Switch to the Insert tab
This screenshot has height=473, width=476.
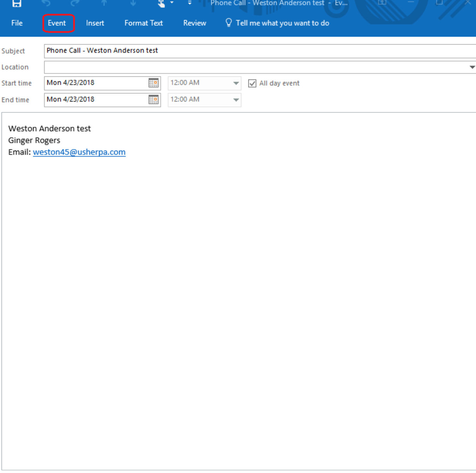95,23
